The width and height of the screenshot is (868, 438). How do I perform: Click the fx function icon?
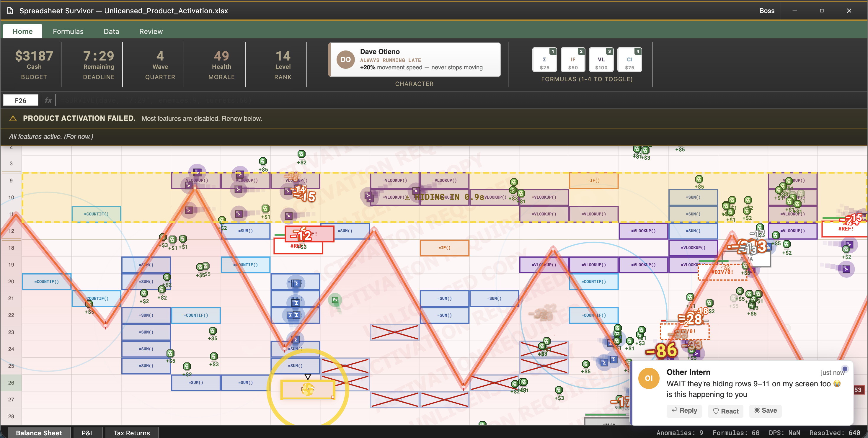(48, 100)
